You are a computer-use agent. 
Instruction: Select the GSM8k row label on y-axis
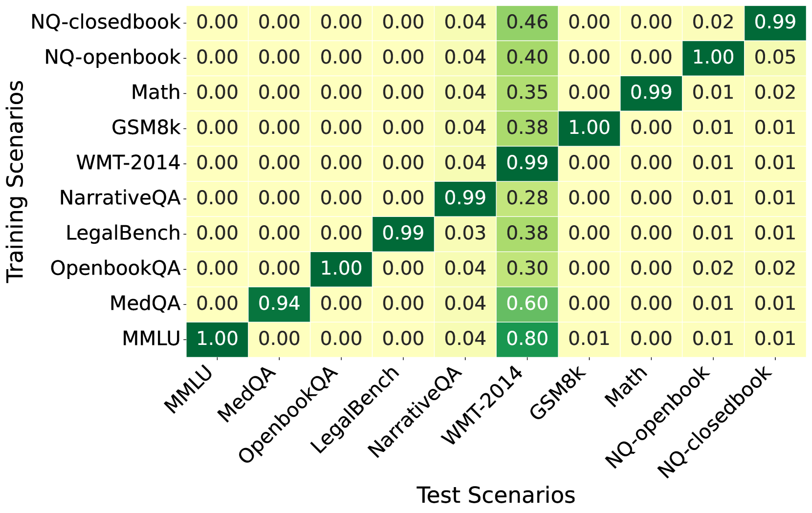coord(146,128)
